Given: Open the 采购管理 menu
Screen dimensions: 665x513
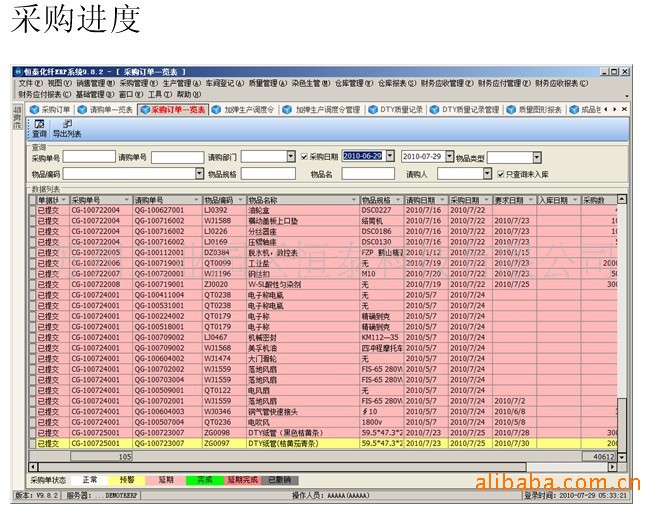Looking at the screenshot, I should point(133,83).
